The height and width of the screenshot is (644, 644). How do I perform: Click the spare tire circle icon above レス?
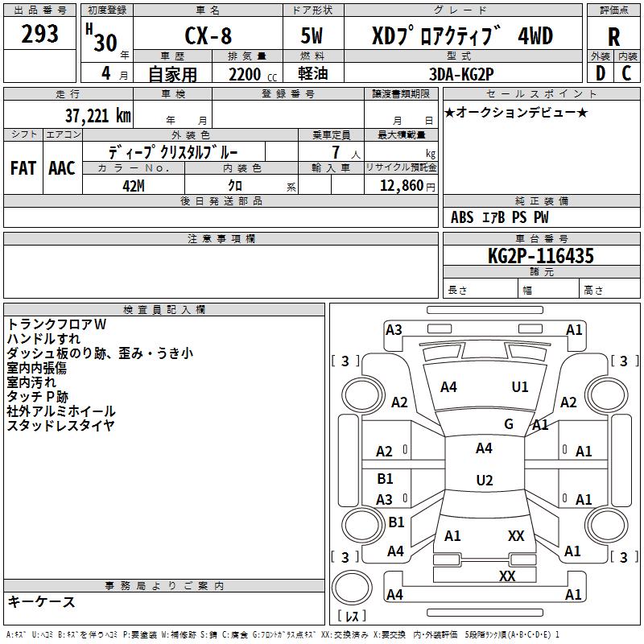tap(352, 588)
